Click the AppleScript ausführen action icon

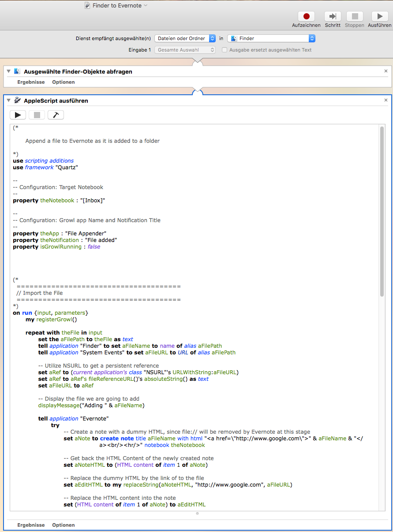(17, 100)
